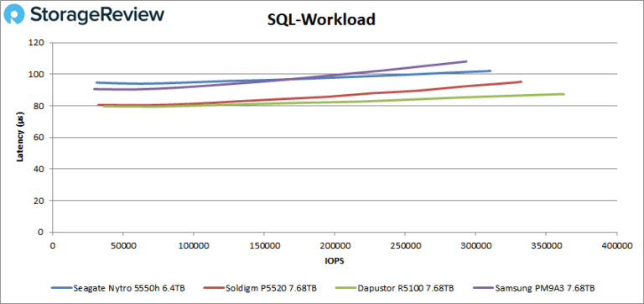This screenshot has height=304, width=644.
Task: Click the 100000 tick on IOPS axis
Action: pyautogui.click(x=194, y=245)
